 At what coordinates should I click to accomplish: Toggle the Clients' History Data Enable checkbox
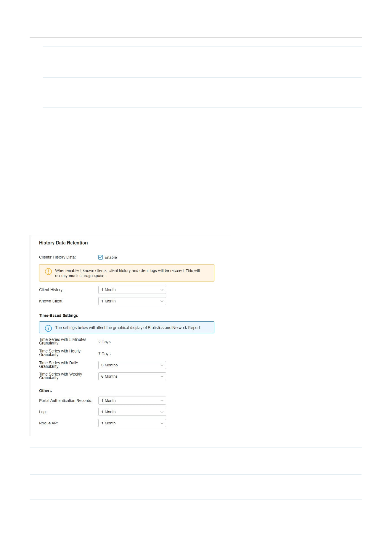(100, 257)
